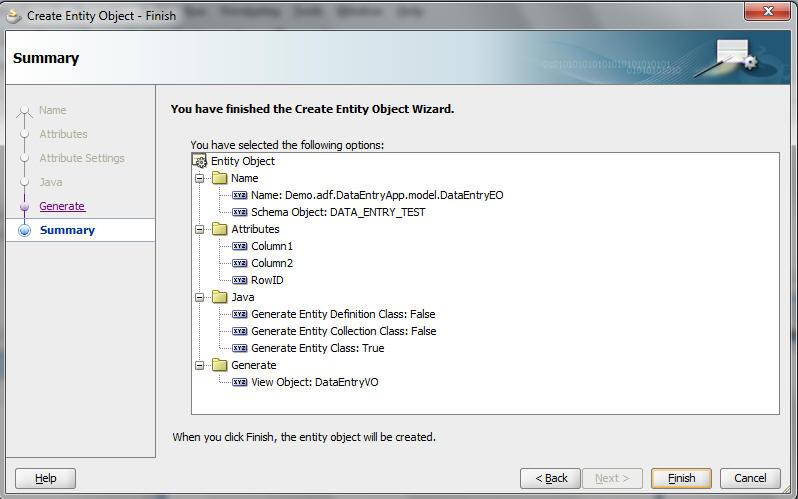Click the Column1 attribute icon

tap(240, 246)
